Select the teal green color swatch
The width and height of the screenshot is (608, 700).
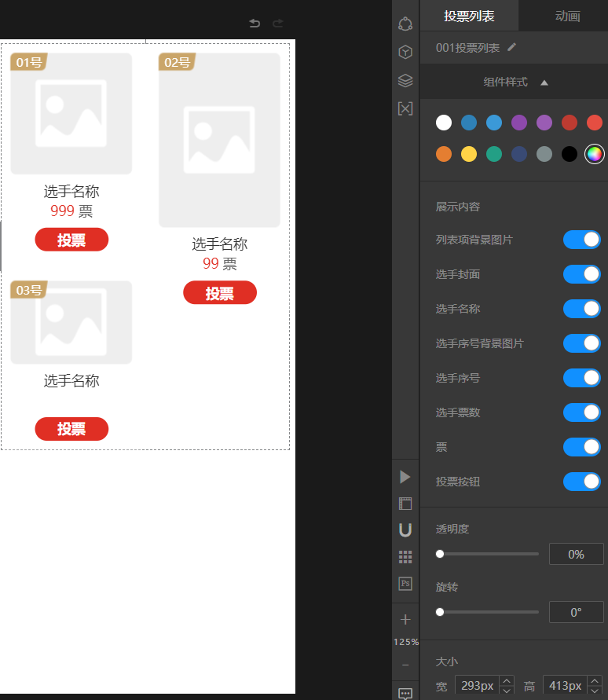click(494, 154)
